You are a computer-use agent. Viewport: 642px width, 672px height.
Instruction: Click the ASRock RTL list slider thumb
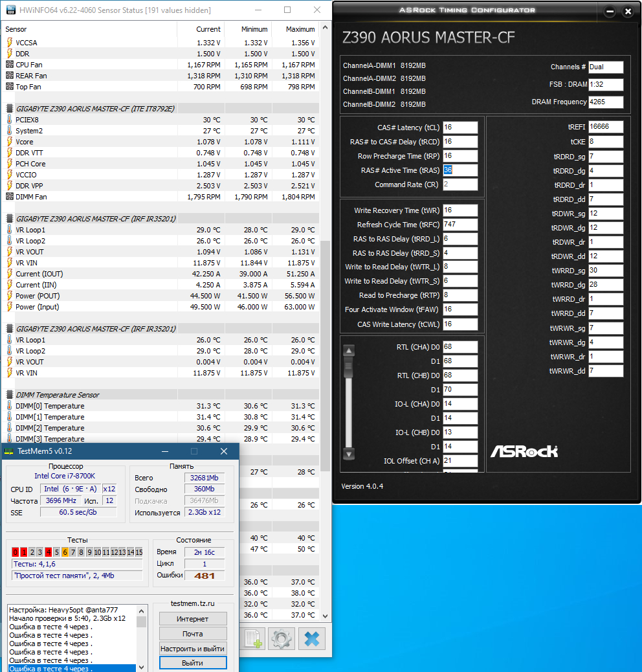[x=349, y=368]
